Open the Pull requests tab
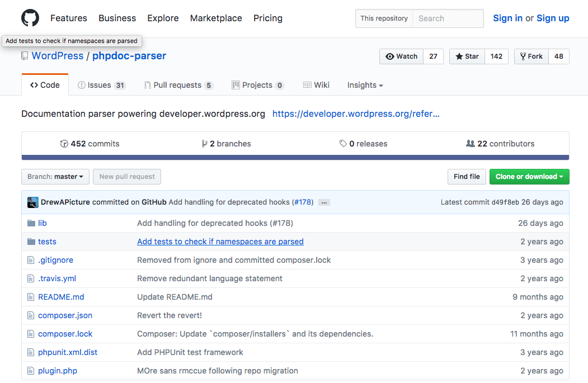588x383 pixels. pos(178,85)
